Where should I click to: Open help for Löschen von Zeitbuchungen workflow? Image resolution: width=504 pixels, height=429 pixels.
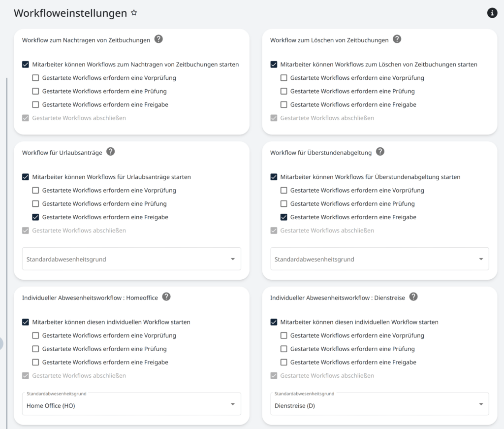pos(397,40)
